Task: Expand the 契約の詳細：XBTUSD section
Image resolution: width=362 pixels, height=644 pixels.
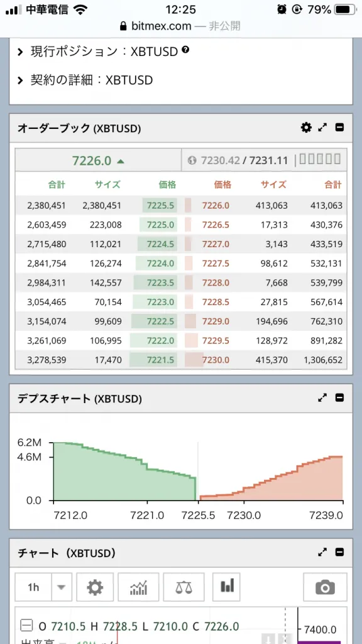Action: click(85, 80)
